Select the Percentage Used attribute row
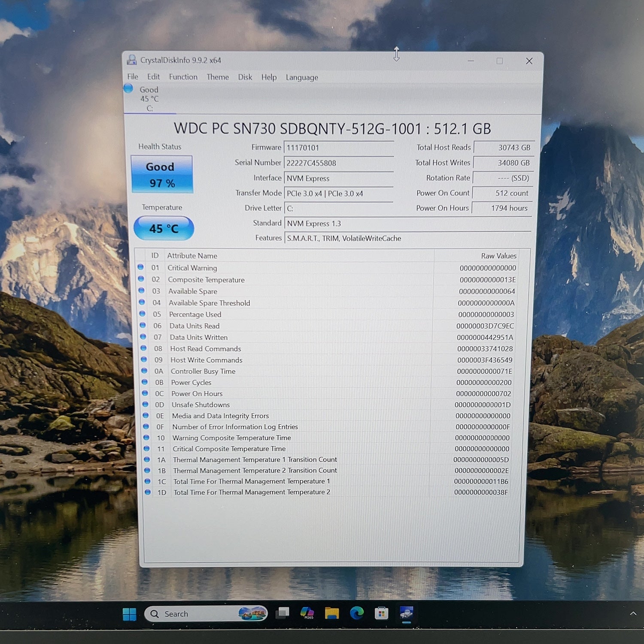Viewport: 644px width, 644px height. [x=328, y=314]
